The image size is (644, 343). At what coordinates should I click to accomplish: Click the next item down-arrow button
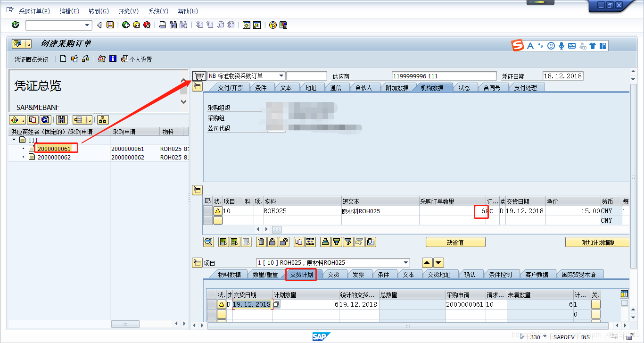pyautogui.click(x=438, y=263)
